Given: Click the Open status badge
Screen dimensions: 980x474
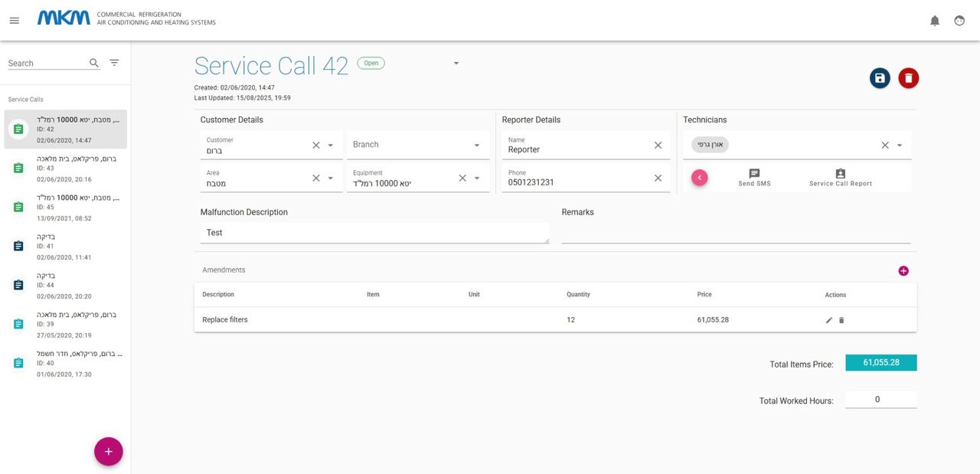Looking at the screenshot, I should (371, 64).
